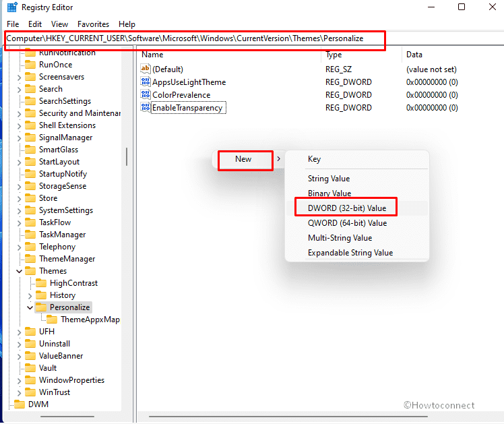Maximize the Registry Editor window

tap(462, 7)
